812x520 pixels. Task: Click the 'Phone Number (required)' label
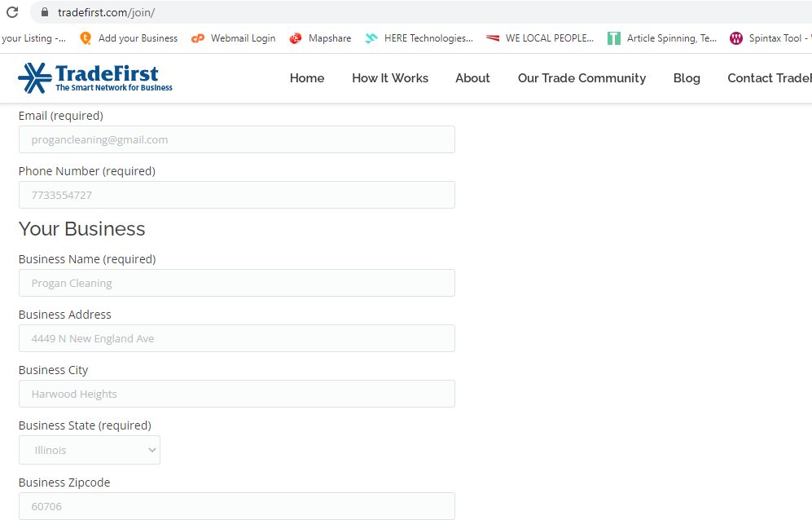coord(87,171)
